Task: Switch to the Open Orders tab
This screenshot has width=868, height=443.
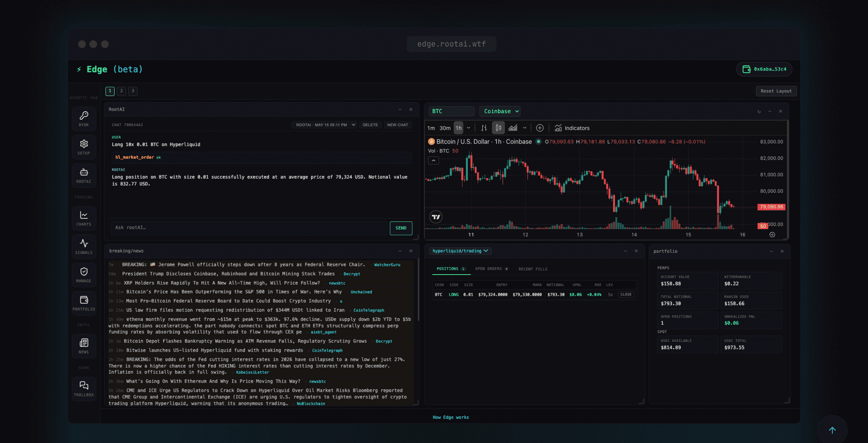Action: (x=491, y=269)
